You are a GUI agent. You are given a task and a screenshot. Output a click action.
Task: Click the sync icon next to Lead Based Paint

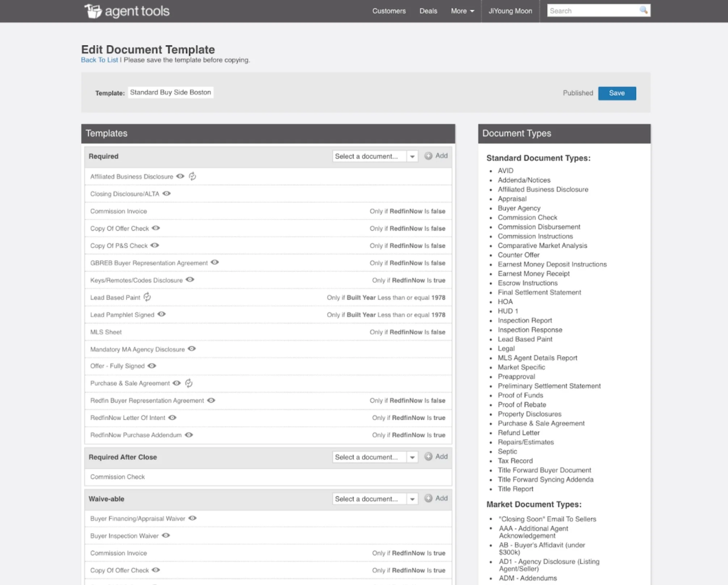(x=147, y=297)
